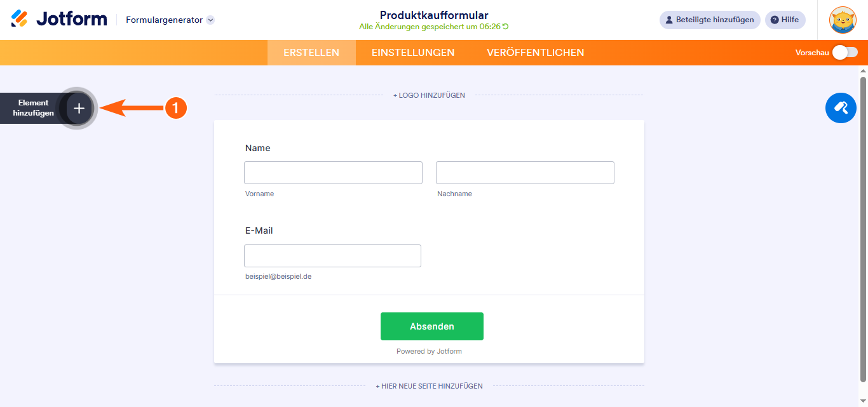The width and height of the screenshot is (868, 407).
Task: Expand the Formulargenerator dropdown chevron
Action: point(210,20)
